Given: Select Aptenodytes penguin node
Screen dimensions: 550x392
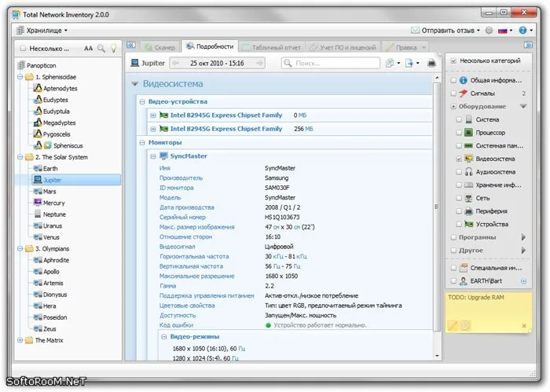Looking at the screenshot, I should [x=60, y=89].
